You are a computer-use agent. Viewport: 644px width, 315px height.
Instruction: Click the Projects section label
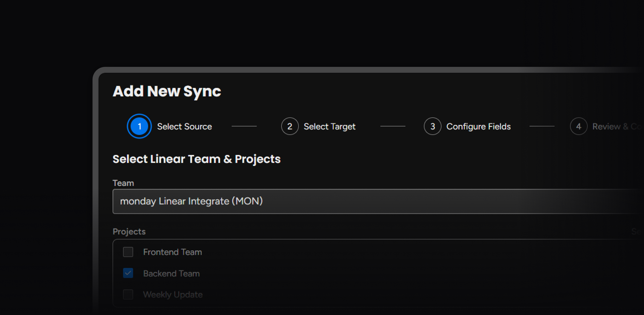tap(129, 232)
